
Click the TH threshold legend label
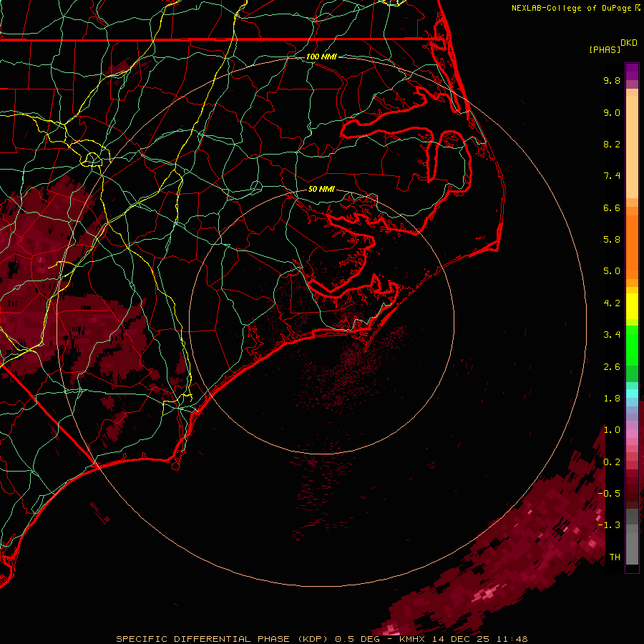click(615, 557)
